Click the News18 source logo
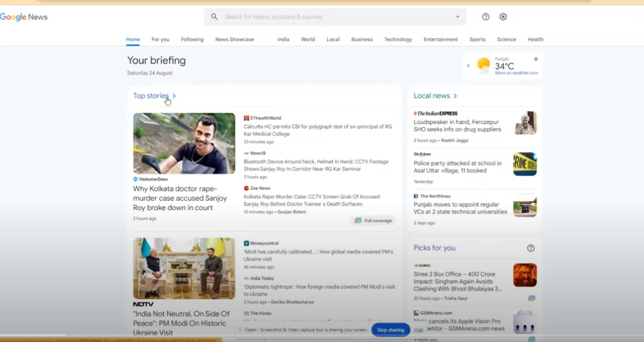644x342 pixels. coord(246,153)
